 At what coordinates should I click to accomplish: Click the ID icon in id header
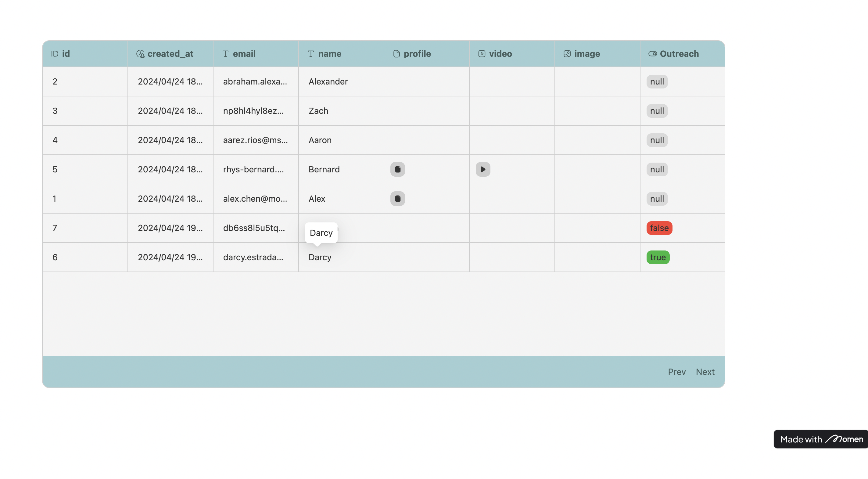point(55,54)
